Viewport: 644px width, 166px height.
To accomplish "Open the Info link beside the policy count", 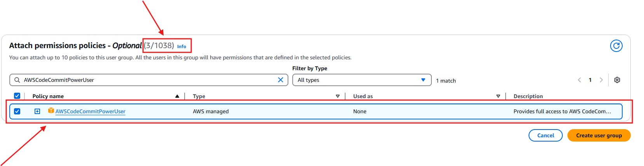I will click(x=182, y=47).
